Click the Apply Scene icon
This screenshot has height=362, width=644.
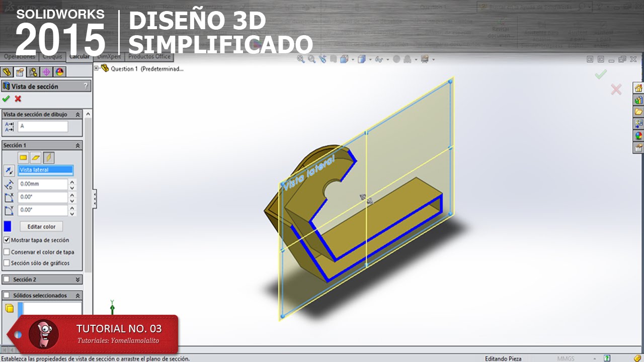[x=407, y=59]
